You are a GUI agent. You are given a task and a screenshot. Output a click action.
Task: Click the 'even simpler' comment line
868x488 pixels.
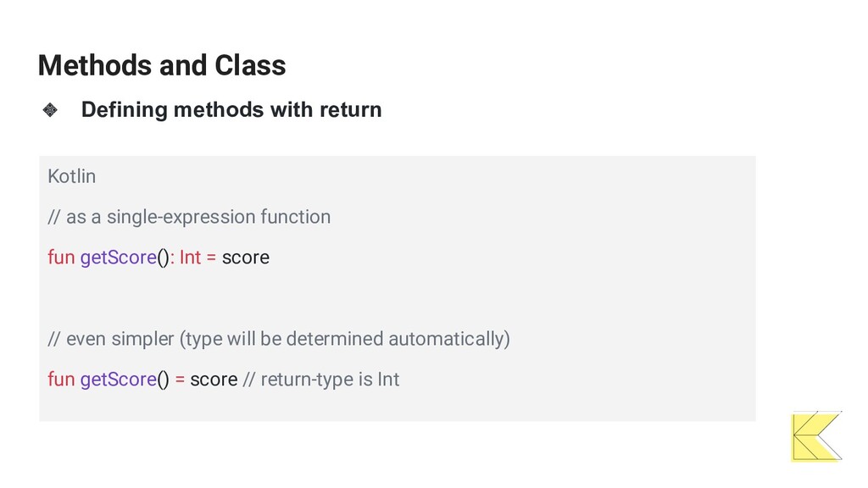point(279,339)
